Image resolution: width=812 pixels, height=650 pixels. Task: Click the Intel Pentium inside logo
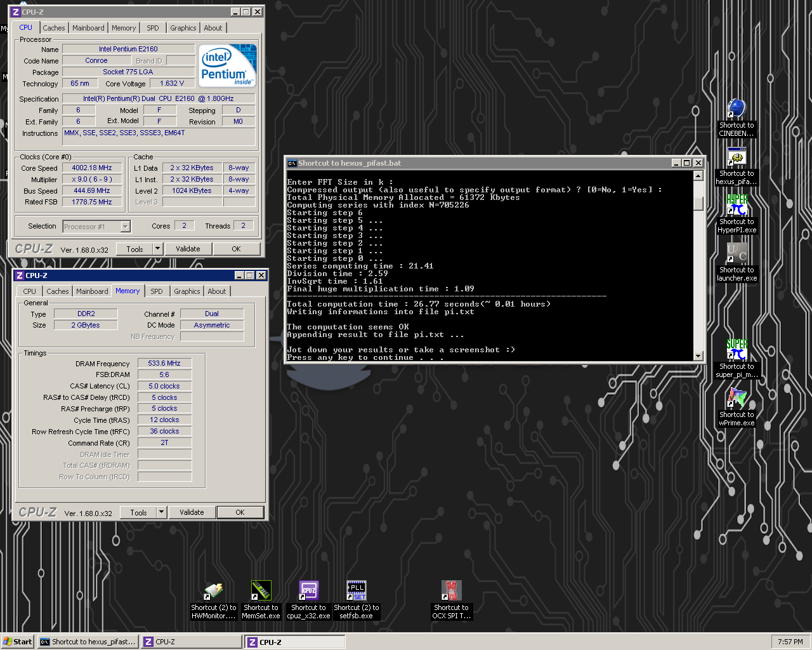pyautogui.click(x=227, y=65)
